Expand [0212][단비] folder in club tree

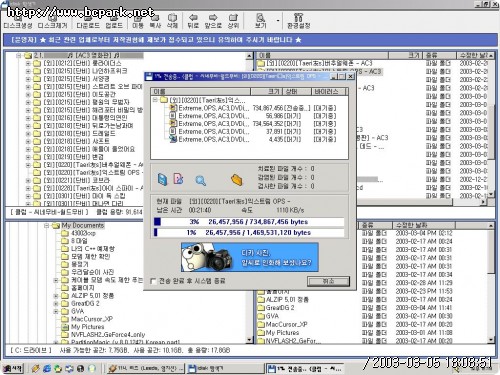coord(28,63)
